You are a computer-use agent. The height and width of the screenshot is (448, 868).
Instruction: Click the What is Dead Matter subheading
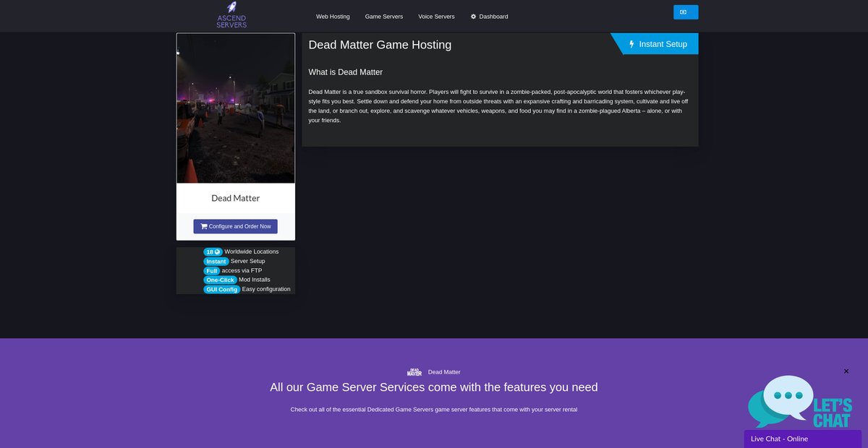346,72
